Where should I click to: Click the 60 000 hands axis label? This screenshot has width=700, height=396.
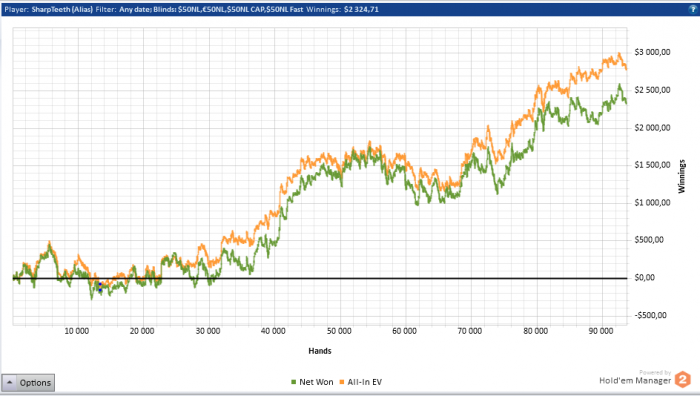click(404, 331)
